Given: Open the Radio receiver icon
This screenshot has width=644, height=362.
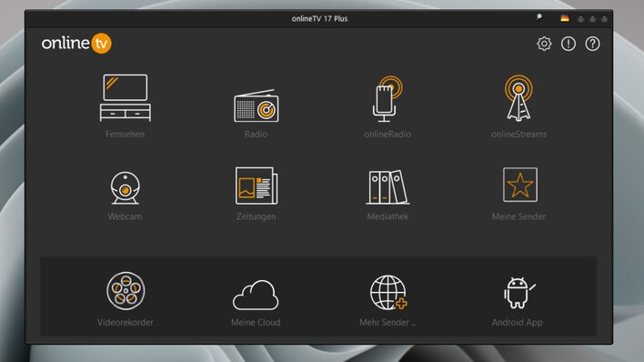Looking at the screenshot, I should [257, 106].
